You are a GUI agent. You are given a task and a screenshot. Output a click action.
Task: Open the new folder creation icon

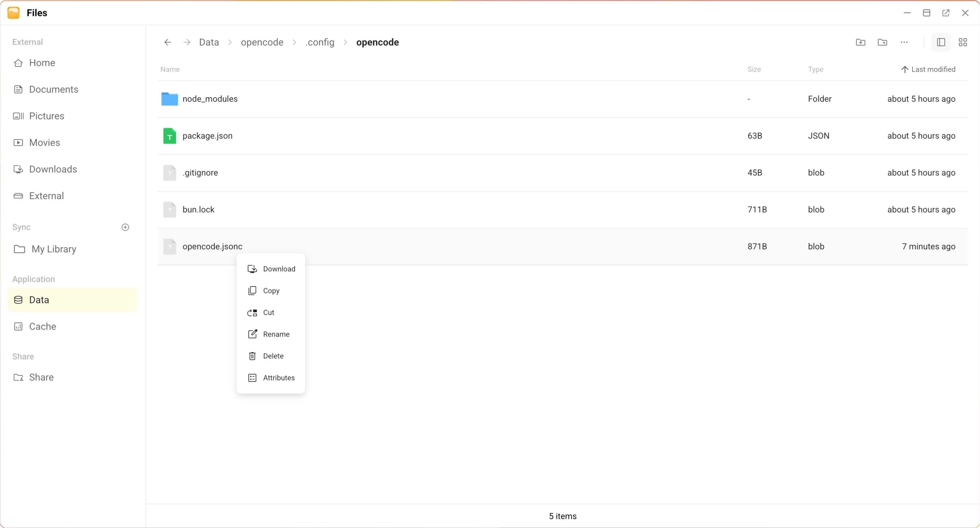tap(883, 42)
